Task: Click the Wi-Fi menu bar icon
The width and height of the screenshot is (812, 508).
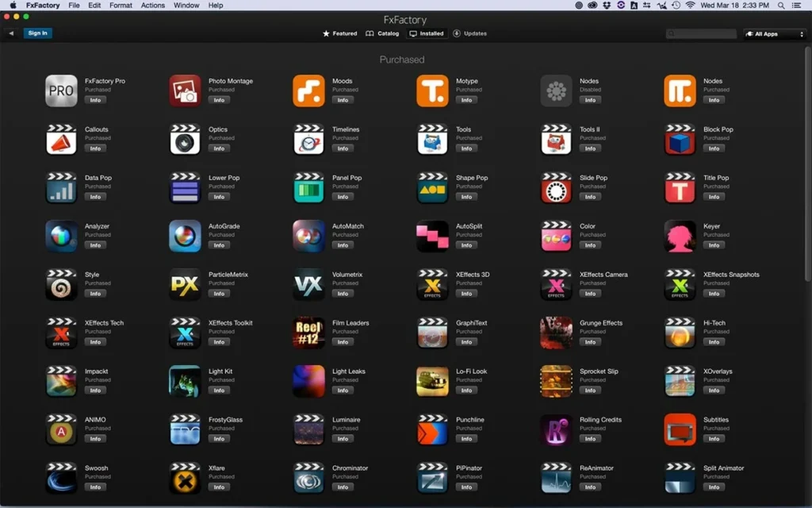Action: (x=691, y=6)
